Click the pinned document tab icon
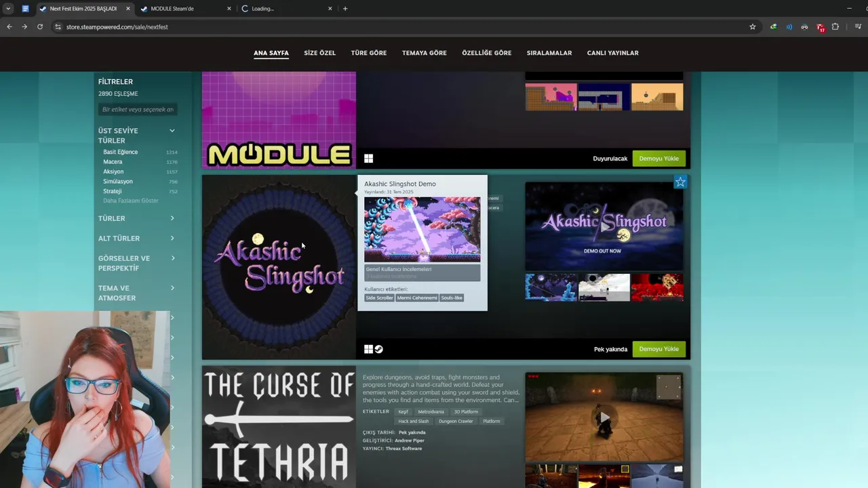 (25, 9)
